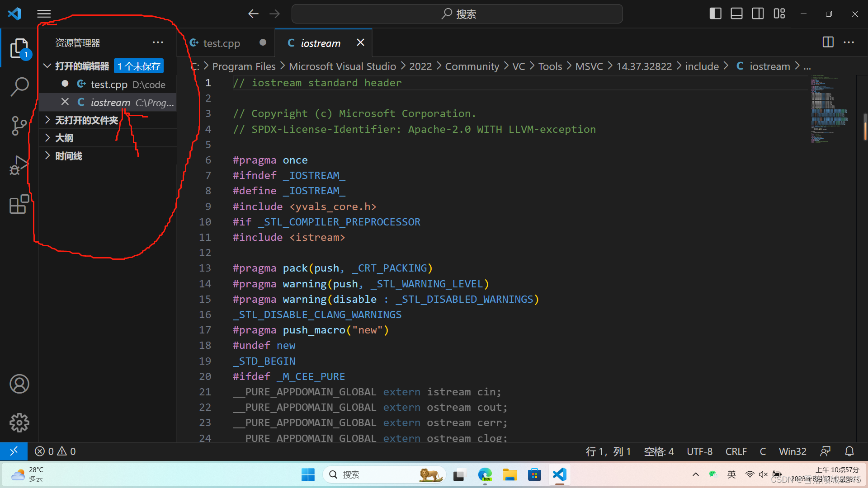Screen dimensions: 868x488
Task: Toggle the bottom panel visibility
Action: pos(736,14)
